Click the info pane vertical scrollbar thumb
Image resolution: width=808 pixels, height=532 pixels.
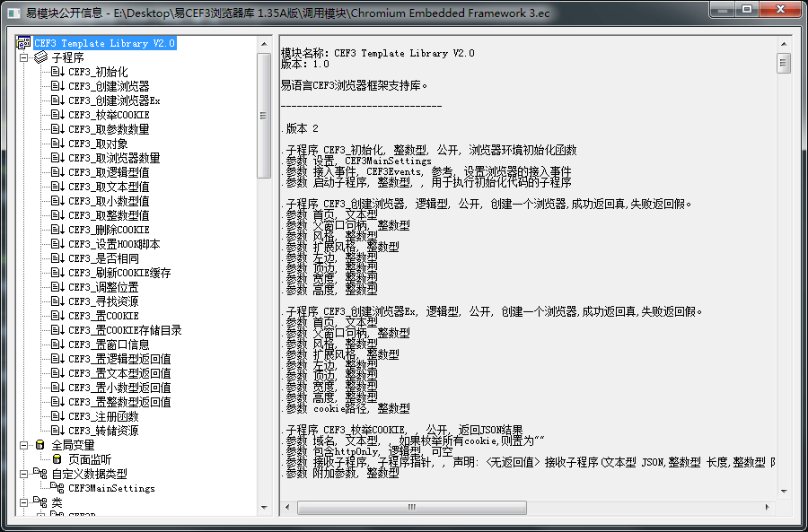click(x=784, y=64)
